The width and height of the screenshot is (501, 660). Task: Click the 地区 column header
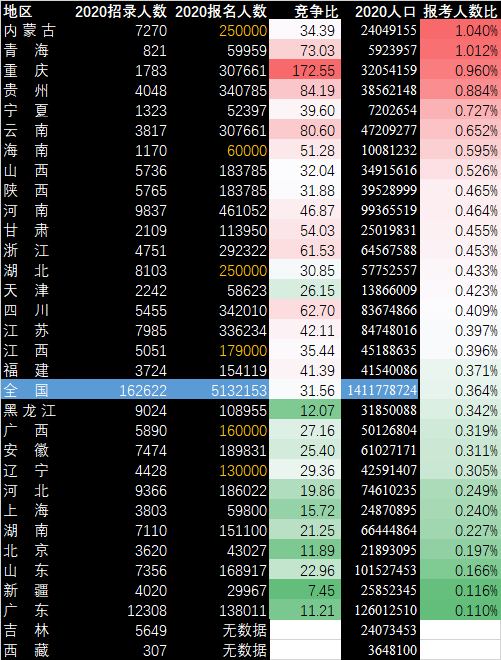18,11
